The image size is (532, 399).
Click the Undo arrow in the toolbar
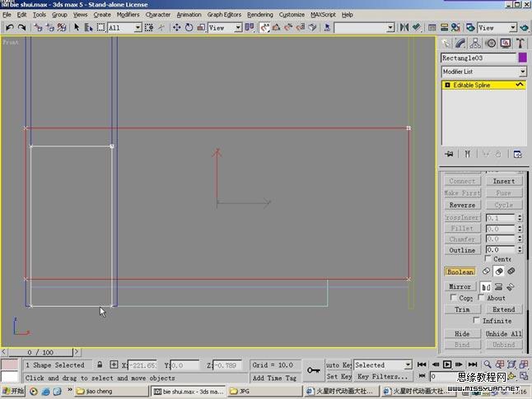coord(10,27)
